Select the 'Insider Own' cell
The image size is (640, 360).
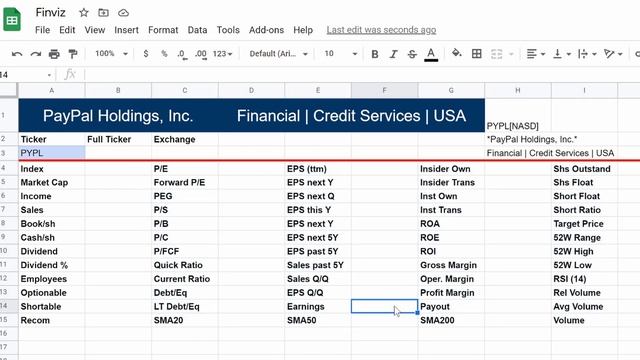coord(451,169)
